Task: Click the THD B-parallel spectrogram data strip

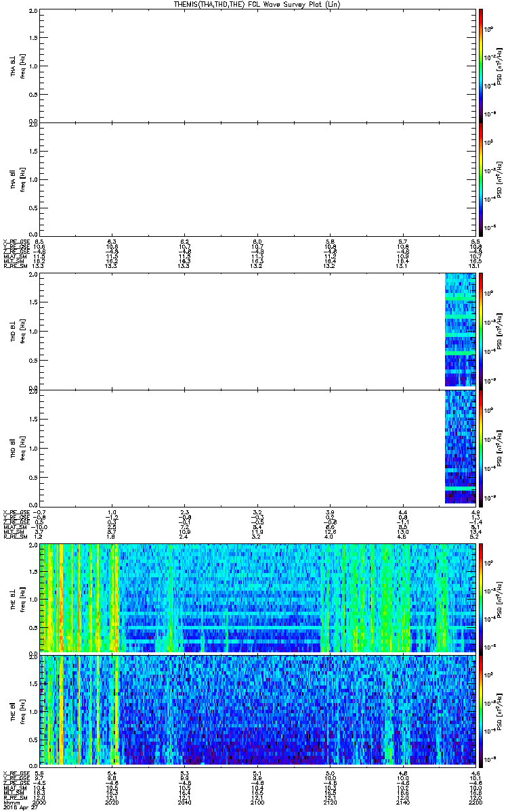Action: tap(460, 448)
